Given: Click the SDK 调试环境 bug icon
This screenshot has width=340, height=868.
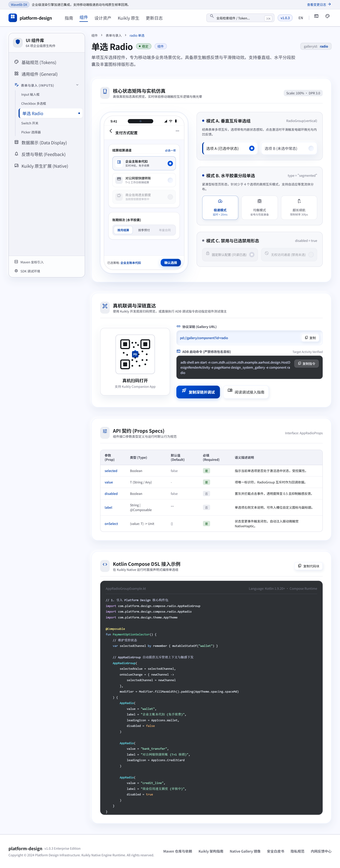Looking at the screenshot, I should (x=16, y=271).
